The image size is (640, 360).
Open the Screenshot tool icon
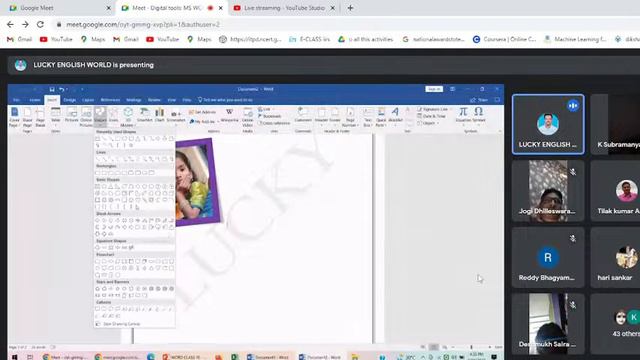176,116
